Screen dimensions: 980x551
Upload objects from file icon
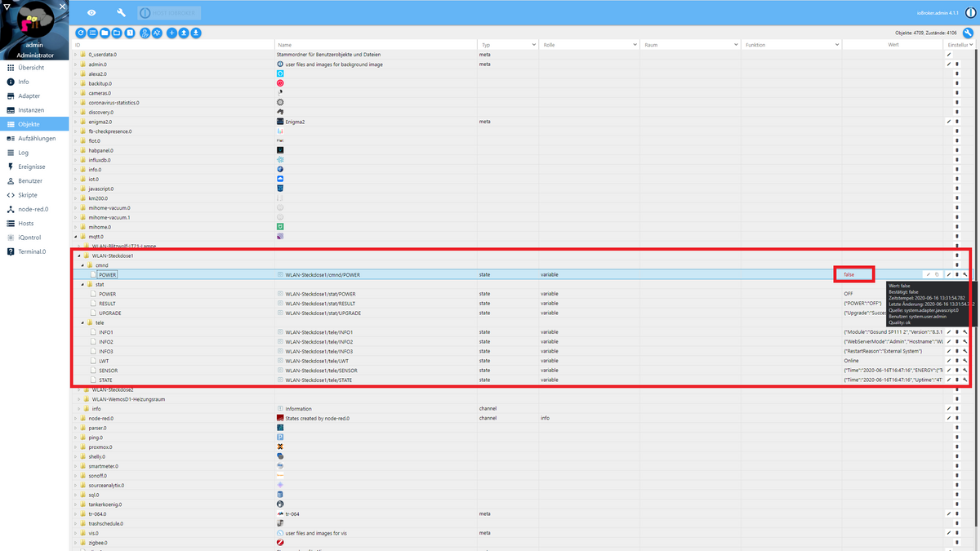(184, 33)
